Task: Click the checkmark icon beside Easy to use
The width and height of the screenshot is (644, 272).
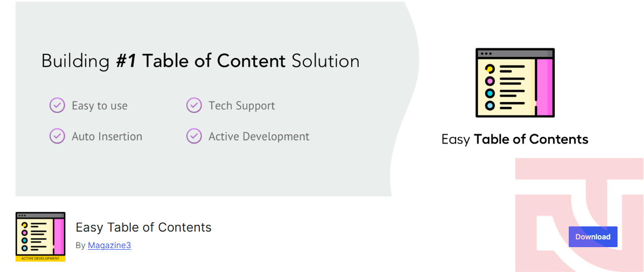Action: coord(57,105)
